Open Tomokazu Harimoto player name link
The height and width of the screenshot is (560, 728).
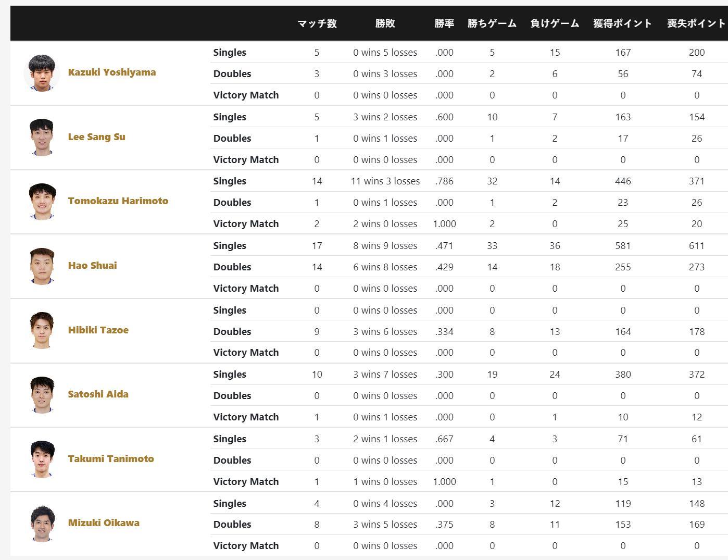(x=118, y=201)
